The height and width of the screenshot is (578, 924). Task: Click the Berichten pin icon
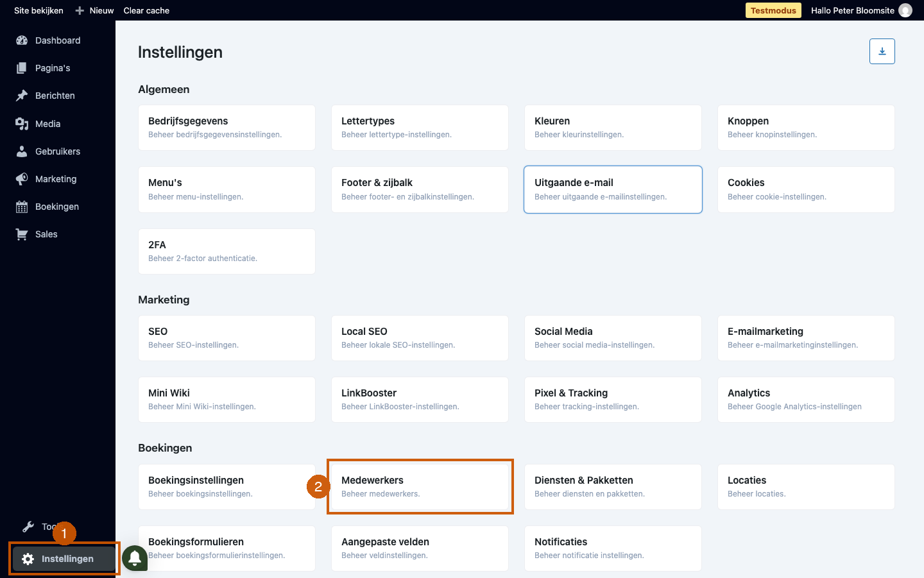pyautogui.click(x=22, y=96)
